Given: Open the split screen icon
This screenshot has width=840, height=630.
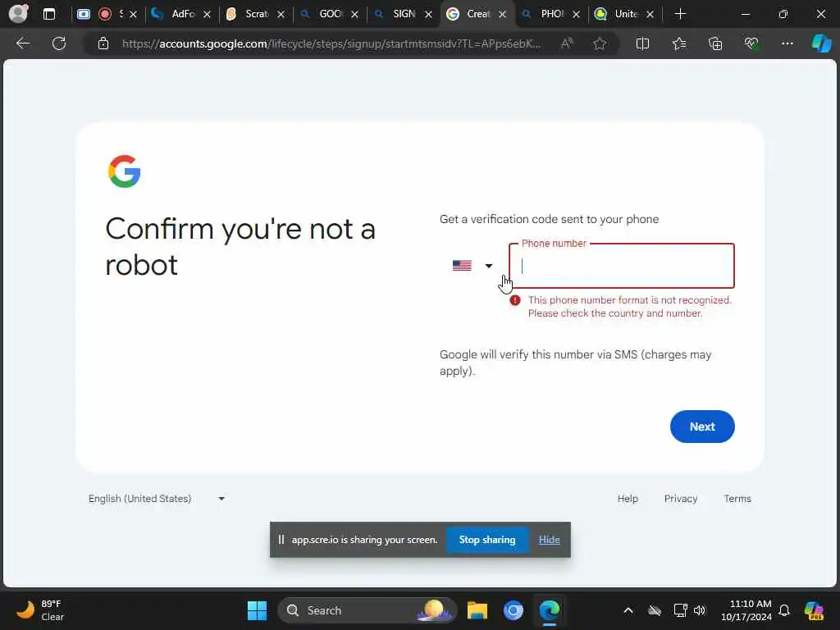Looking at the screenshot, I should click(642, 43).
